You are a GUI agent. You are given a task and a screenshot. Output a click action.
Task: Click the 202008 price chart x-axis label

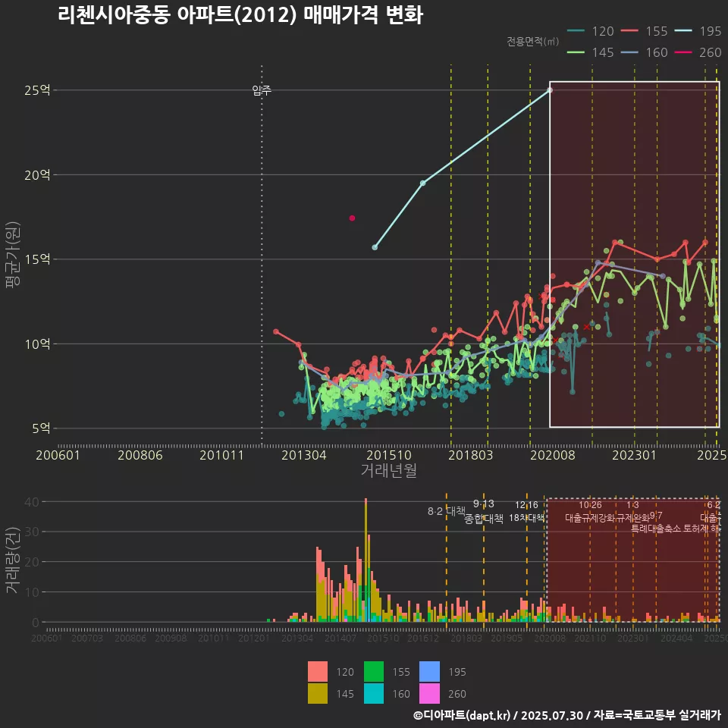pos(553,455)
